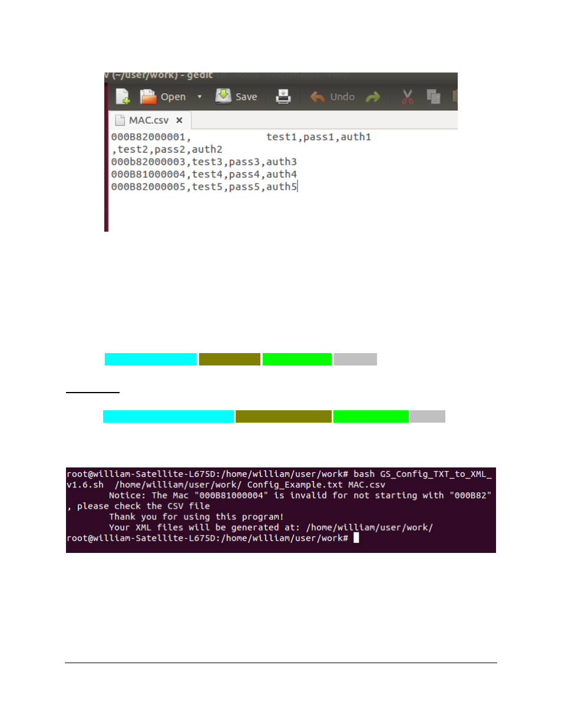Click the Open label in gedit toolbar
562x728 pixels.
click(x=173, y=97)
